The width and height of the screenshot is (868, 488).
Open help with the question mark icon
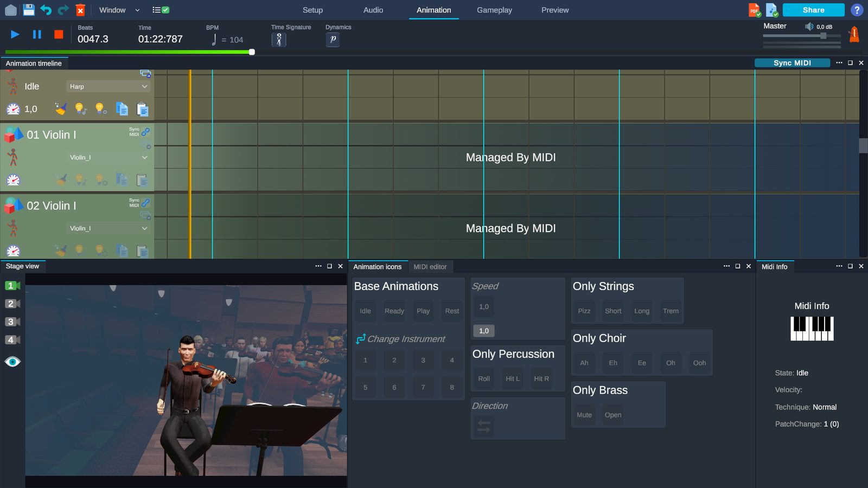[857, 10]
